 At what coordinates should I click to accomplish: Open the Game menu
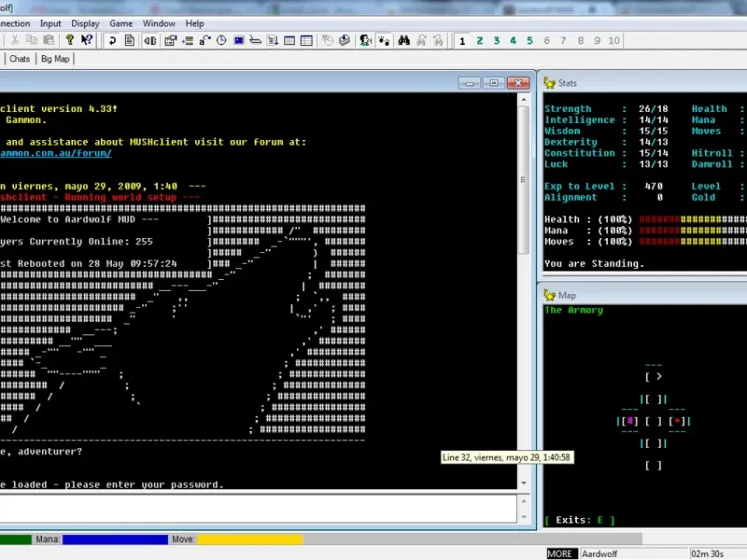(121, 23)
